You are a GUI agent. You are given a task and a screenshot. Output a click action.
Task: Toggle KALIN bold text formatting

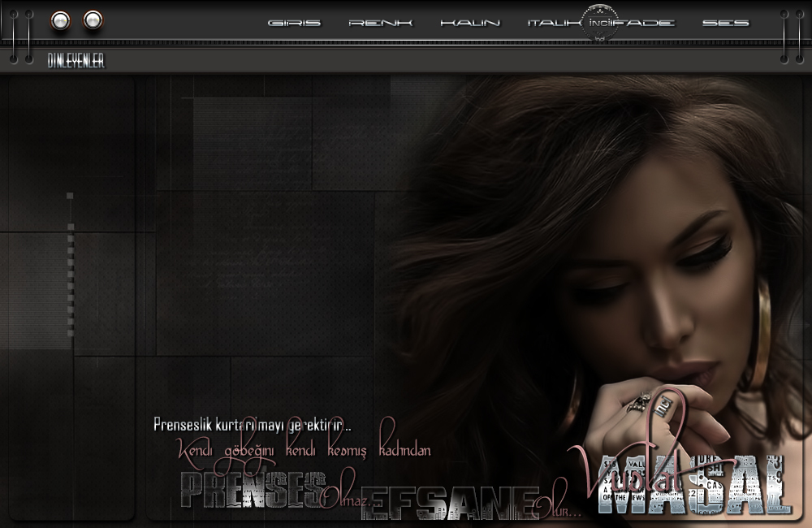tap(470, 23)
